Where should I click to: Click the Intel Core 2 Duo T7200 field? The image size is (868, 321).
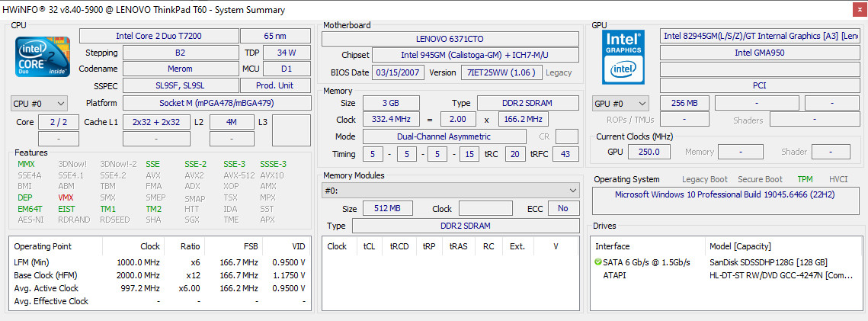159,36
